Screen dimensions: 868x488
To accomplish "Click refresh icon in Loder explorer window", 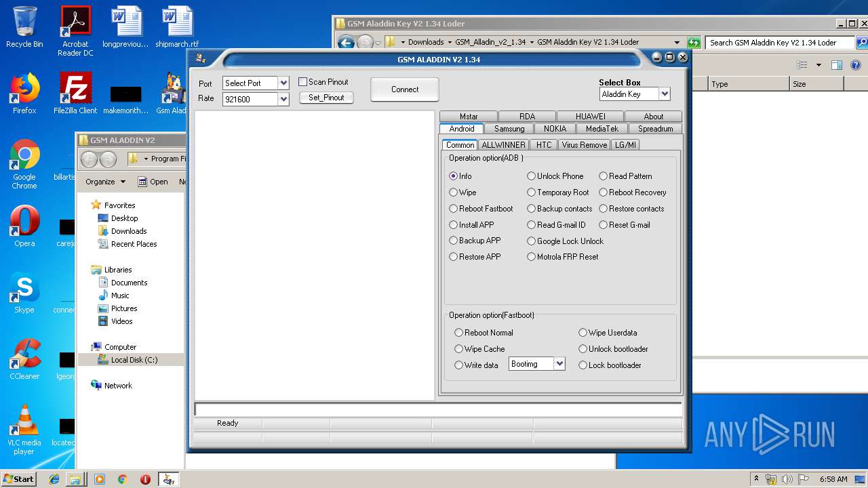I will tap(693, 42).
